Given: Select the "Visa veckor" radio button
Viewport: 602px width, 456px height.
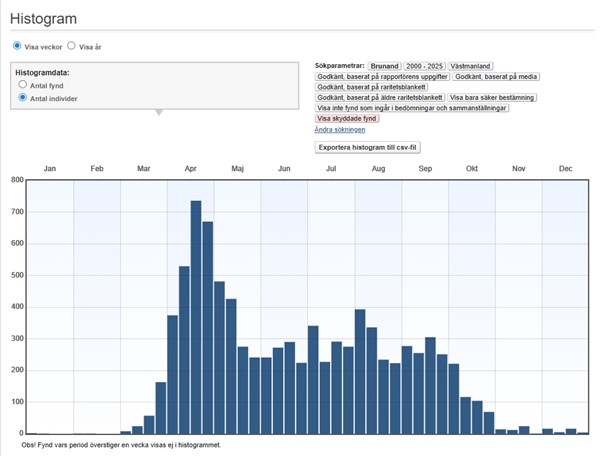Looking at the screenshot, I should [x=17, y=46].
